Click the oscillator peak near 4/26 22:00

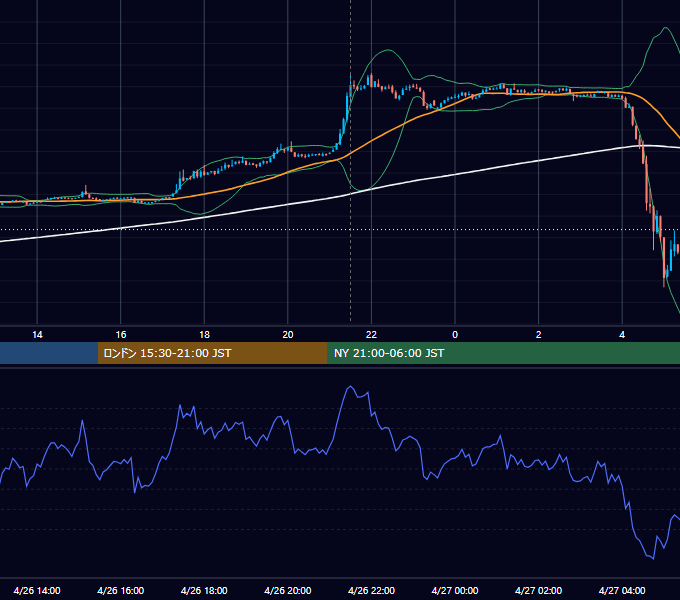(350, 386)
